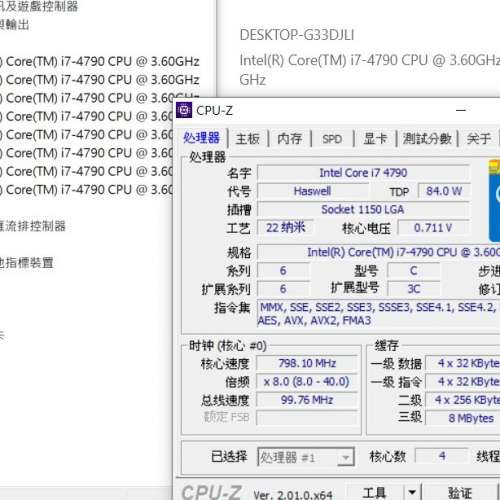Click the 三级 cache value 8 MBytes
The height and width of the screenshot is (500, 500).
(463, 418)
